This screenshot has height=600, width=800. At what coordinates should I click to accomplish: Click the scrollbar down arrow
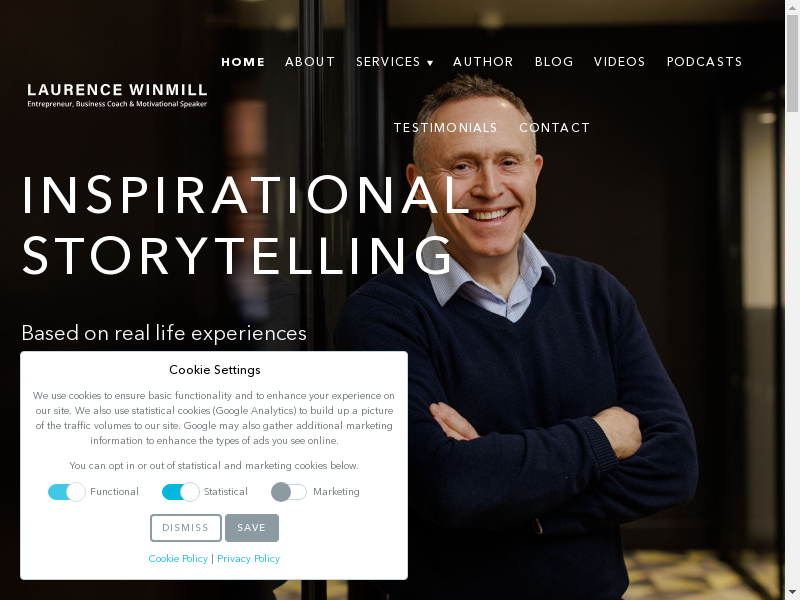point(792,593)
